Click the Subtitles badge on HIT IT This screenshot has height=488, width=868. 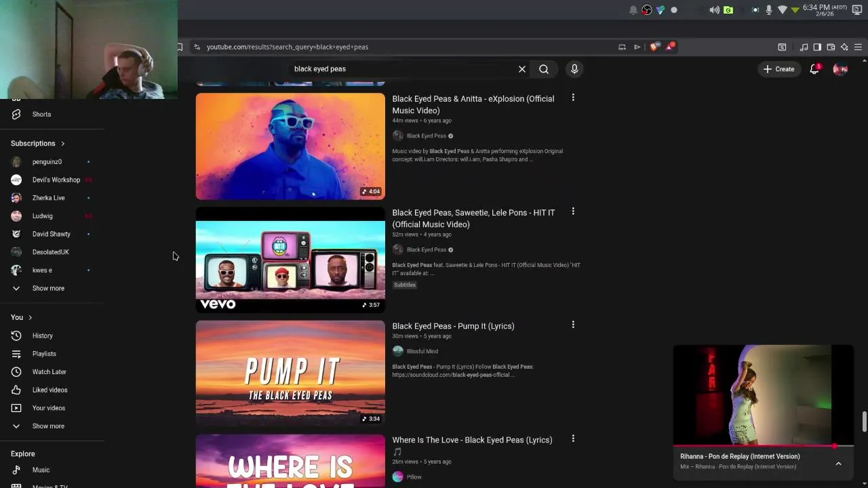pos(405,285)
